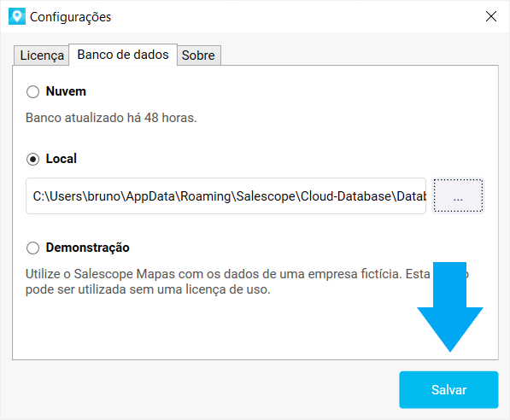Click the 'Banco atualizado há 48 horas' status text
Image resolution: width=510 pixels, height=420 pixels.
[111, 118]
